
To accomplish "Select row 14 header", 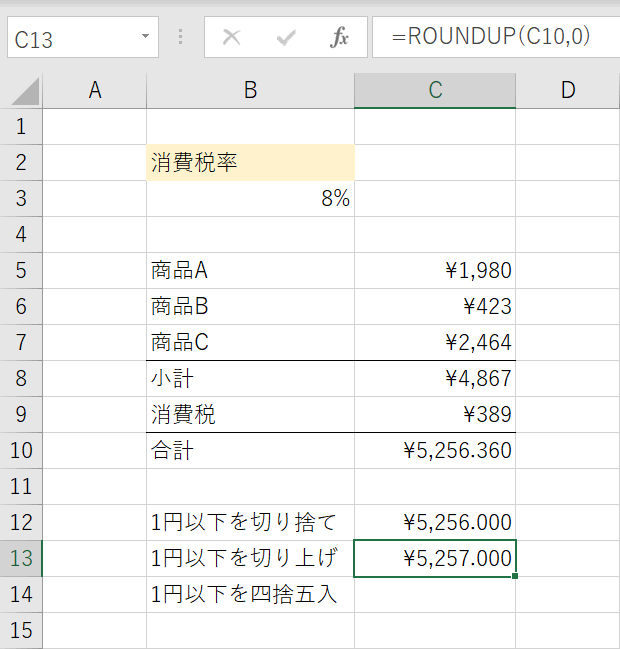I will (21, 595).
